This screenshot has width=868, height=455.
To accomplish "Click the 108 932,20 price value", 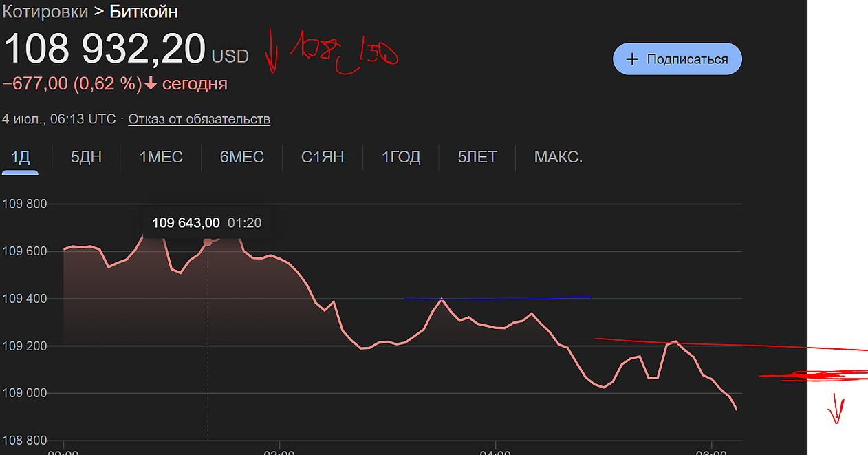I will click(105, 49).
